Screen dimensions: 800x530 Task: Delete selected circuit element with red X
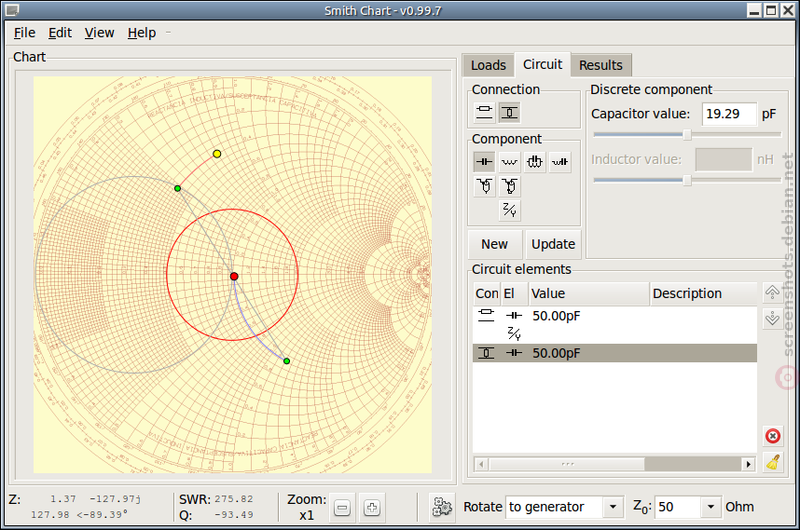click(772, 436)
